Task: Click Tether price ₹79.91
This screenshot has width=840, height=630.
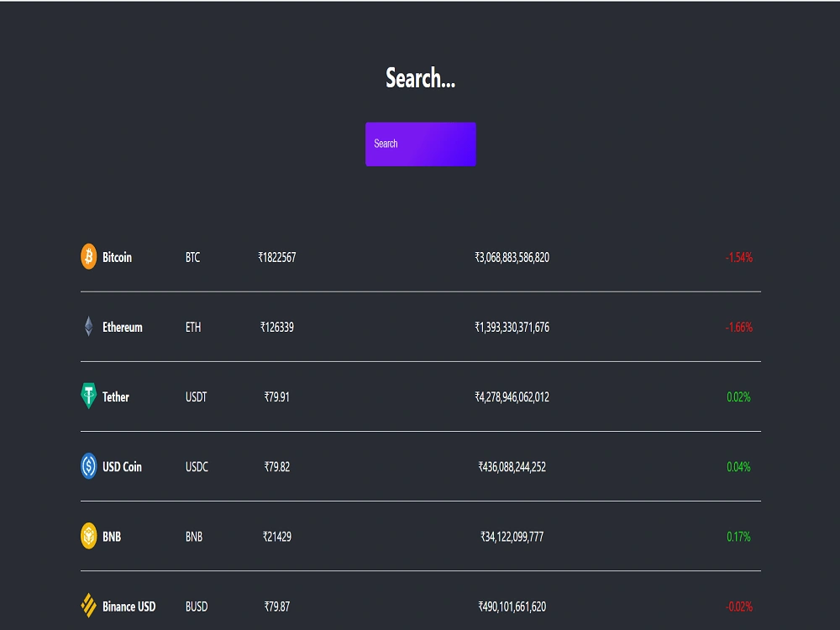Action: point(277,397)
